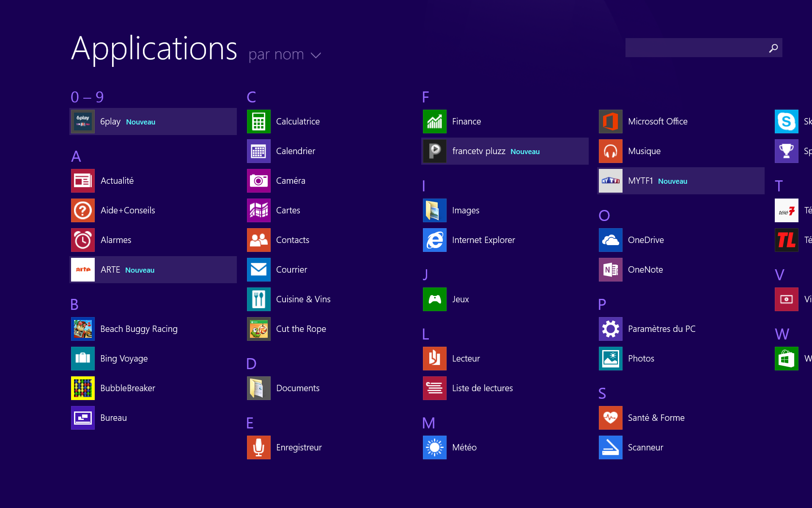Click the 'Microsoft Office' label
This screenshot has width=812, height=508.
click(658, 121)
